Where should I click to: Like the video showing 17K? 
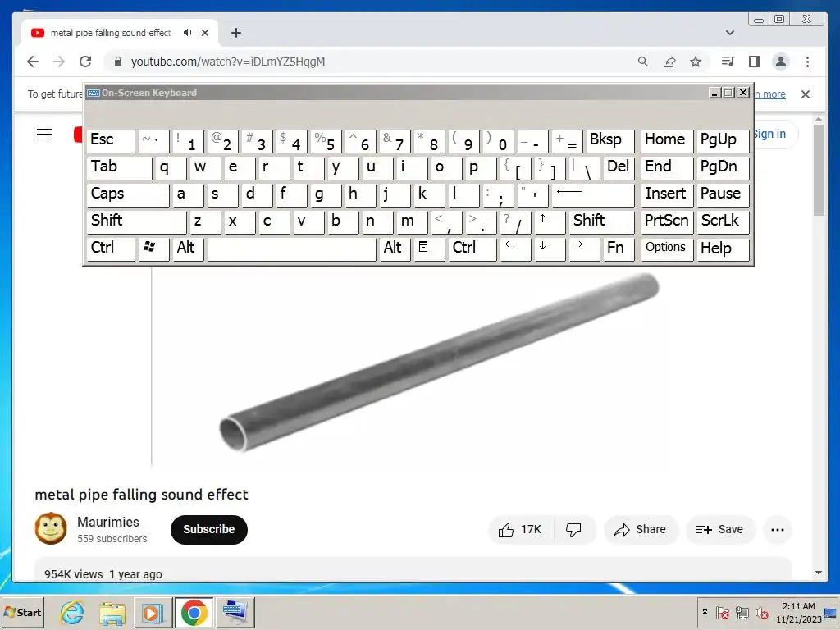pos(520,530)
